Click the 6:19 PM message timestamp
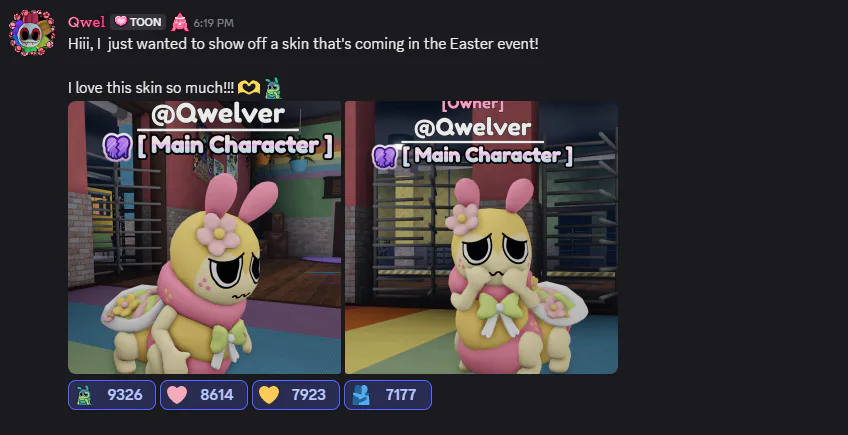The height and width of the screenshot is (435, 848). (214, 23)
